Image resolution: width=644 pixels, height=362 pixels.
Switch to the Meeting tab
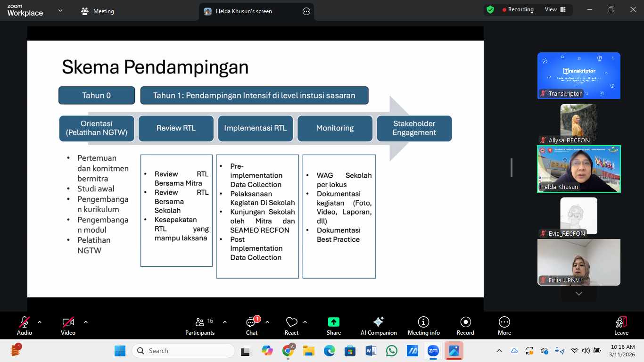[98, 11]
